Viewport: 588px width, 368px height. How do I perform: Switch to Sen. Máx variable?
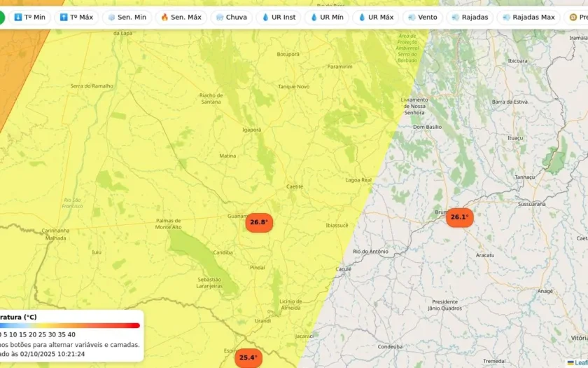tap(181, 18)
